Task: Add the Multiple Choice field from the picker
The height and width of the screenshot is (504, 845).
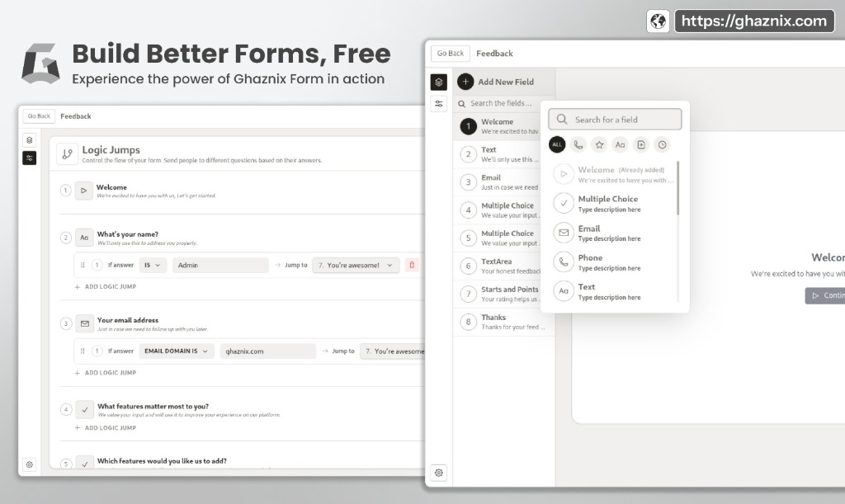Action: pos(614,204)
